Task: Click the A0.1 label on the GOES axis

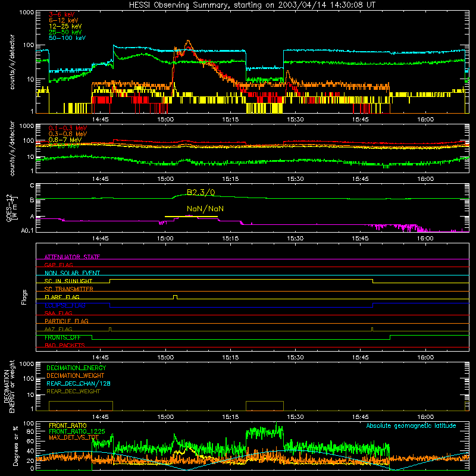Action: click(x=27, y=231)
